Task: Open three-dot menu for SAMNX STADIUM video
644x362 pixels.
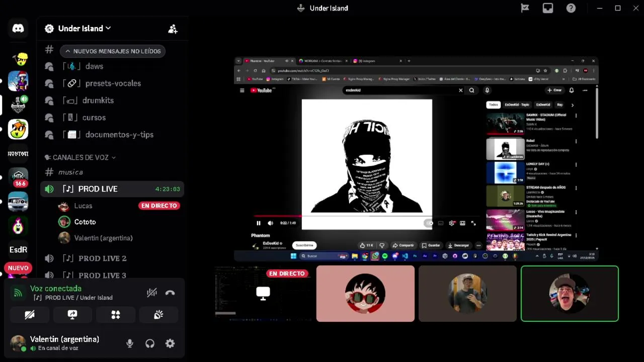Action: click(576, 116)
